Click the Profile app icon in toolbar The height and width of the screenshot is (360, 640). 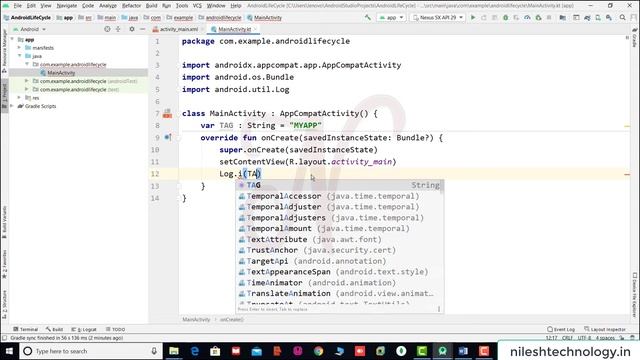[x=527, y=18]
